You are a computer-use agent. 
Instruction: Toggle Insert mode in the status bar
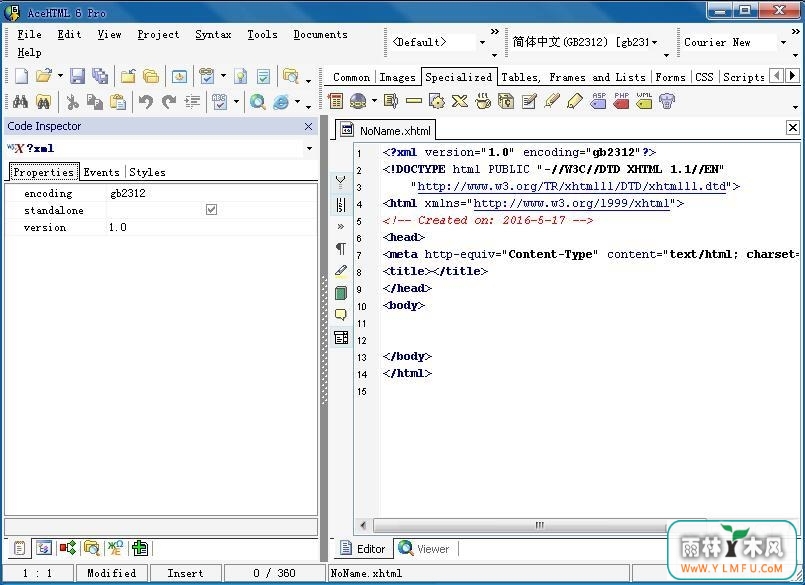pos(185,573)
